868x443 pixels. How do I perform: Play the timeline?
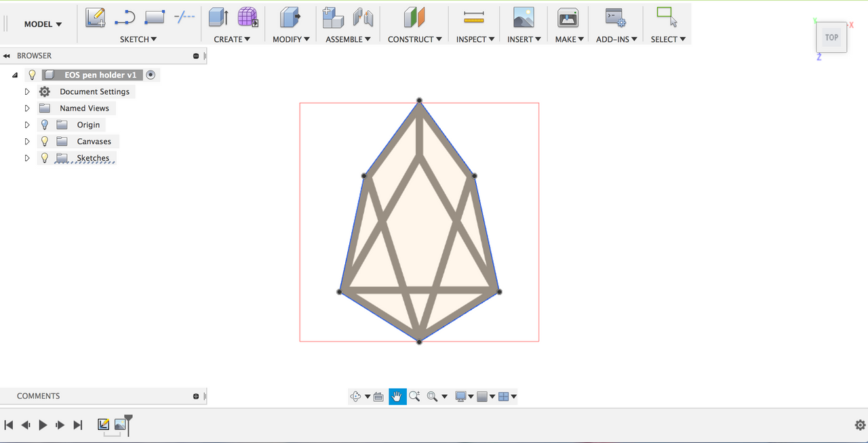[x=43, y=425]
